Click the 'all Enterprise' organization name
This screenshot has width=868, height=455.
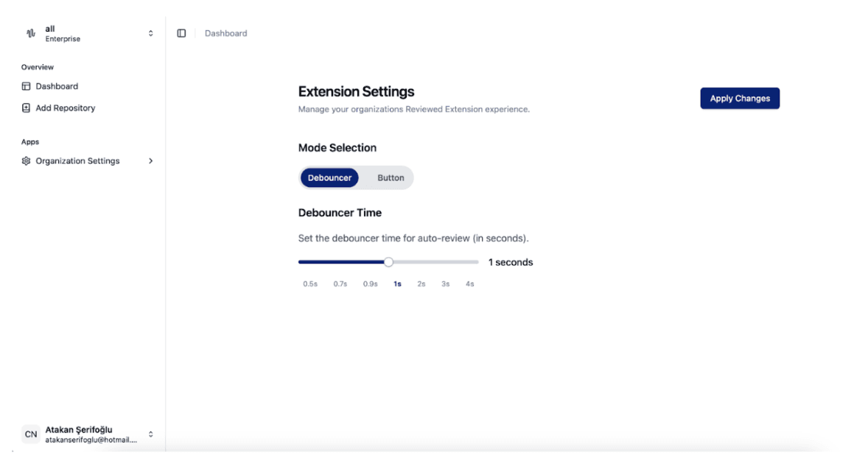63,34
